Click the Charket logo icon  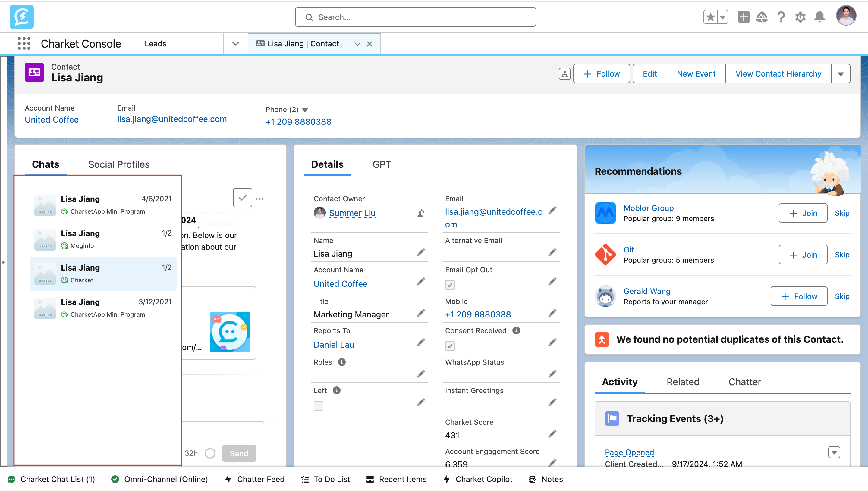click(22, 17)
